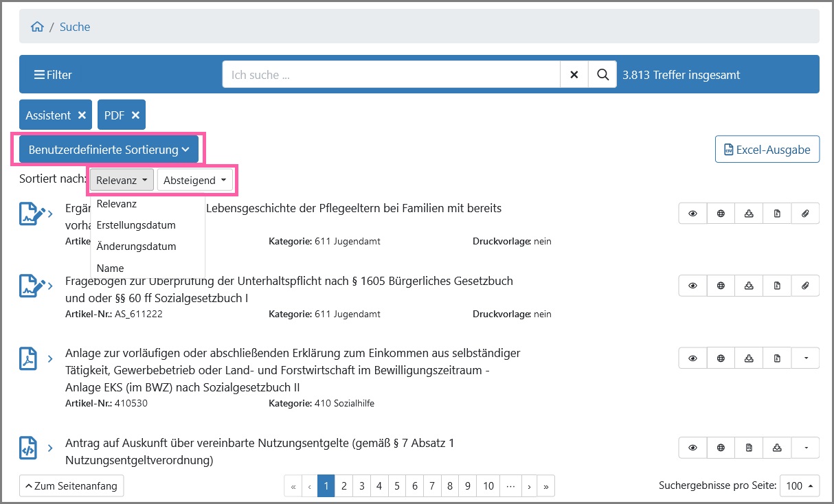Expand the Antrag auf Auskunft entry chevron

point(50,448)
